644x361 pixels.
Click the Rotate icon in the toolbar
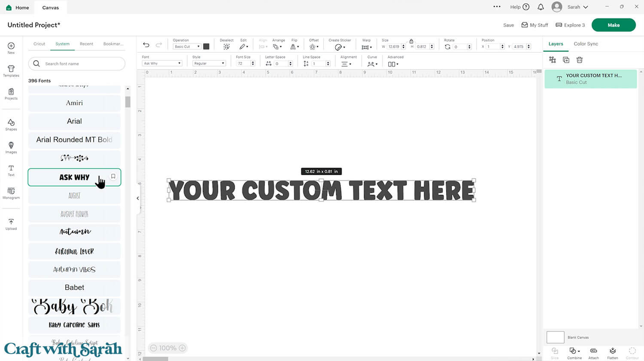tap(447, 47)
